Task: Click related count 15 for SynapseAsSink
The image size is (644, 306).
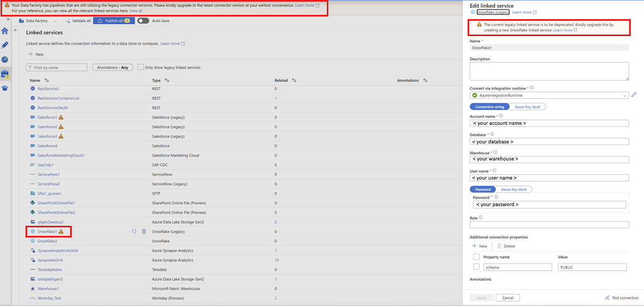Action: [x=276, y=260]
